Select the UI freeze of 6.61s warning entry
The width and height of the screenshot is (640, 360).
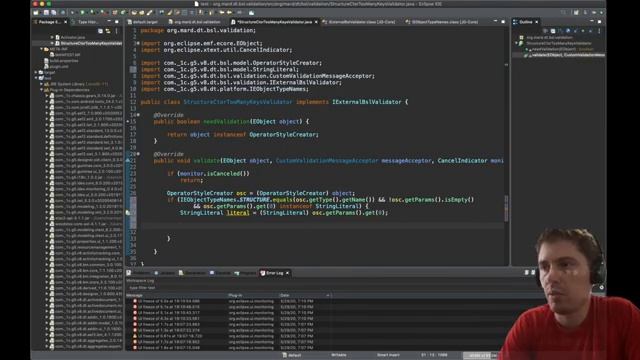pyautogui.click(x=167, y=336)
